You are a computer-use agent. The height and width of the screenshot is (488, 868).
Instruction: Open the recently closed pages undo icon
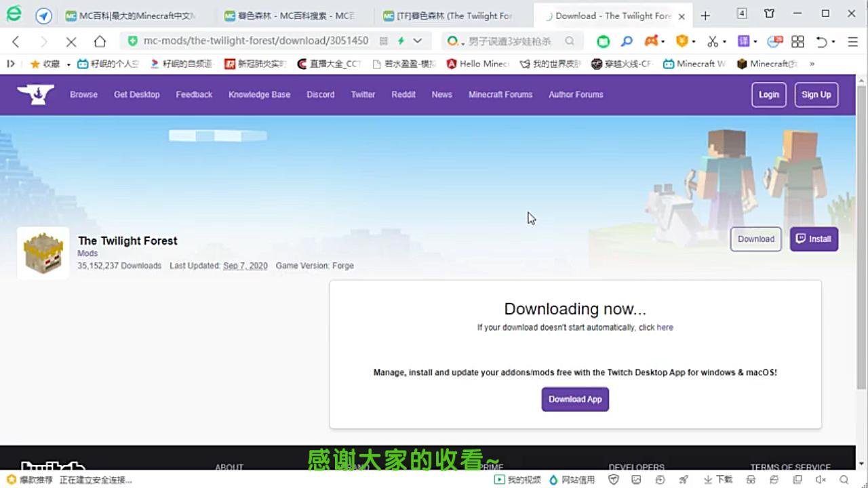(x=823, y=41)
